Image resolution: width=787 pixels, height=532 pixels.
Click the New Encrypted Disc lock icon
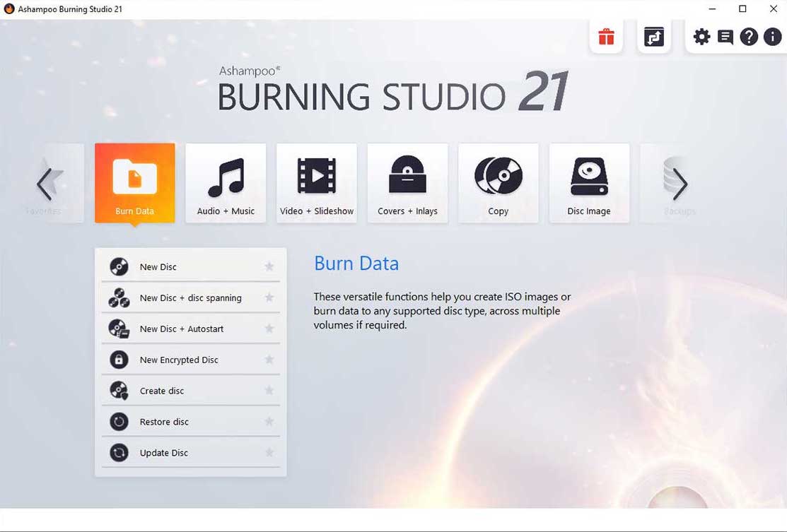pyautogui.click(x=119, y=360)
